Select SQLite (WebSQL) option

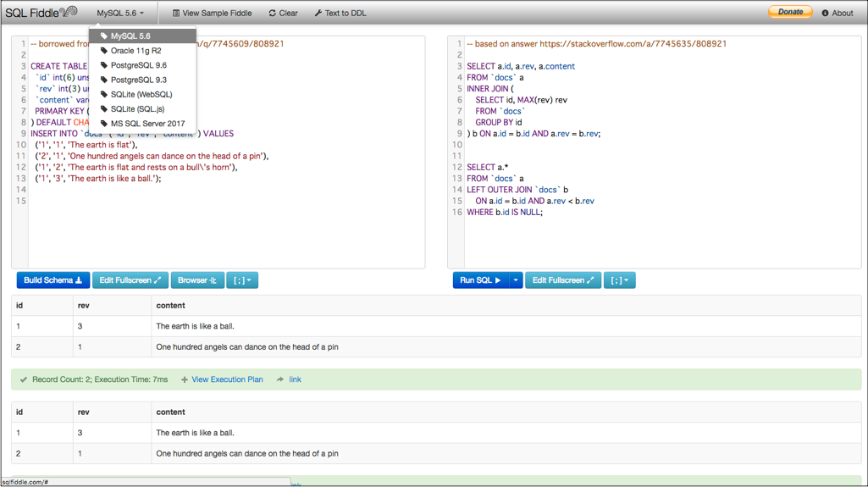tap(143, 95)
